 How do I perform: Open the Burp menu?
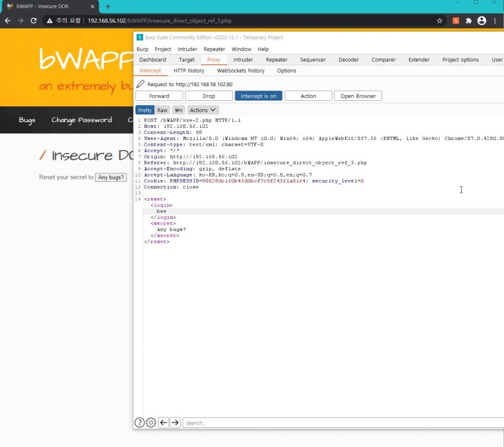pos(142,49)
